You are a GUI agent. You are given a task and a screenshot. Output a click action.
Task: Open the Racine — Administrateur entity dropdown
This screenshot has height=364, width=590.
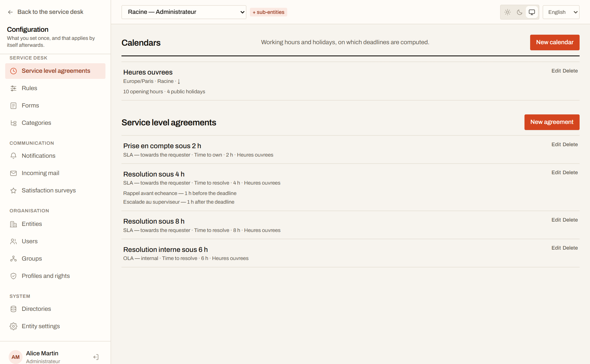[184, 12]
